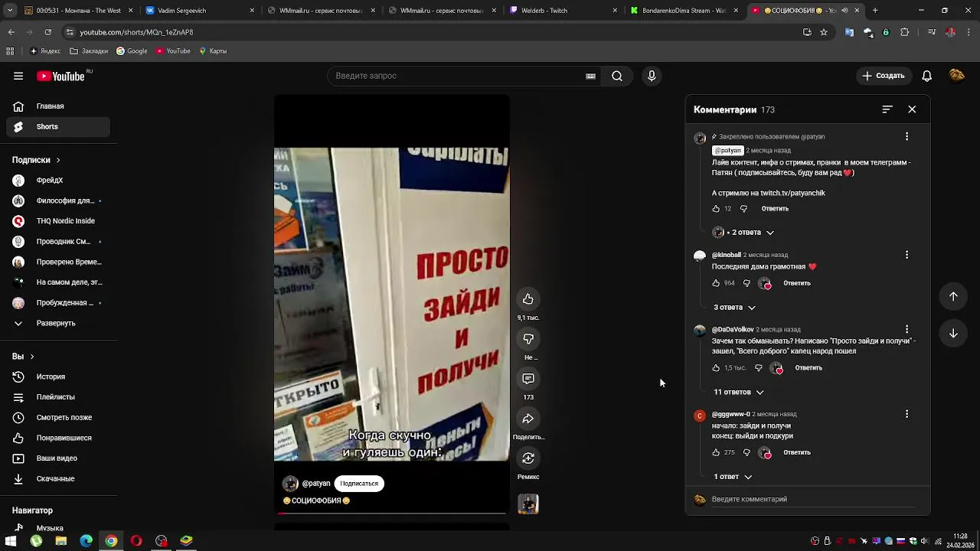Open Скачанные in the sidebar
The image size is (980, 551).
click(58, 479)
